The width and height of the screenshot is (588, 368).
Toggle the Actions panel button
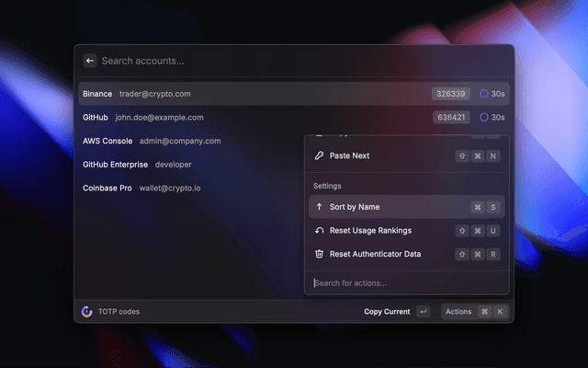(x=474, y=312)
